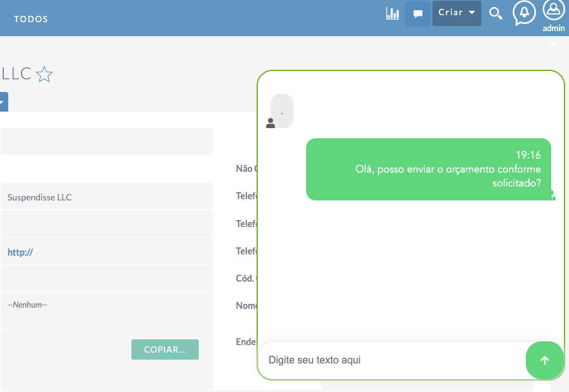Open the TODOS menu item
Screen dimensions: 569x392
tap(31, 19)
